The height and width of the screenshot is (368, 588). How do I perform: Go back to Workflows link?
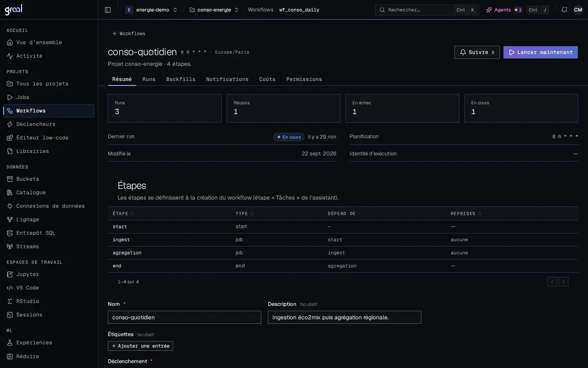(129, 34)
